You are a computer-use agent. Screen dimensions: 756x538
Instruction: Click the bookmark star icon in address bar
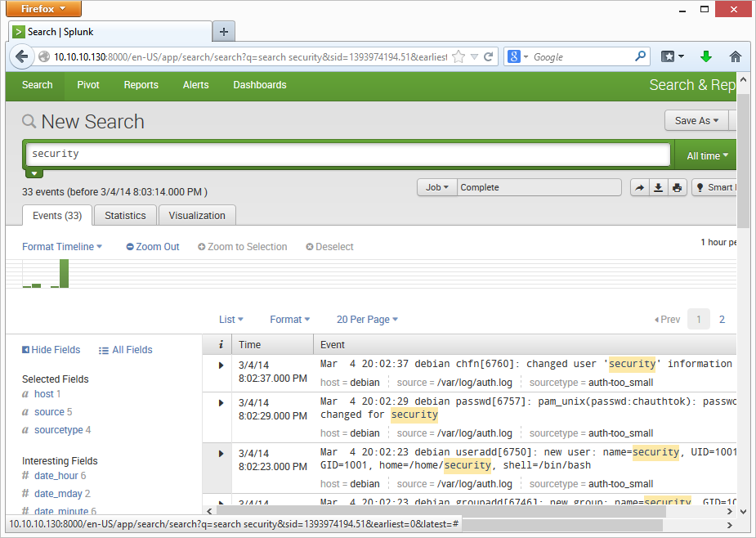coord(459,57)
